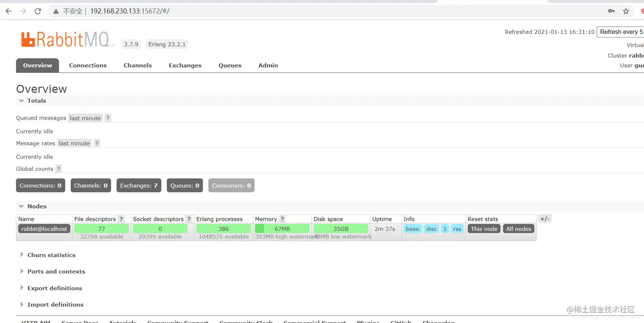Reset stats for All nodes
This screenshot has height=323, width=644.
[x=518, y=229]
